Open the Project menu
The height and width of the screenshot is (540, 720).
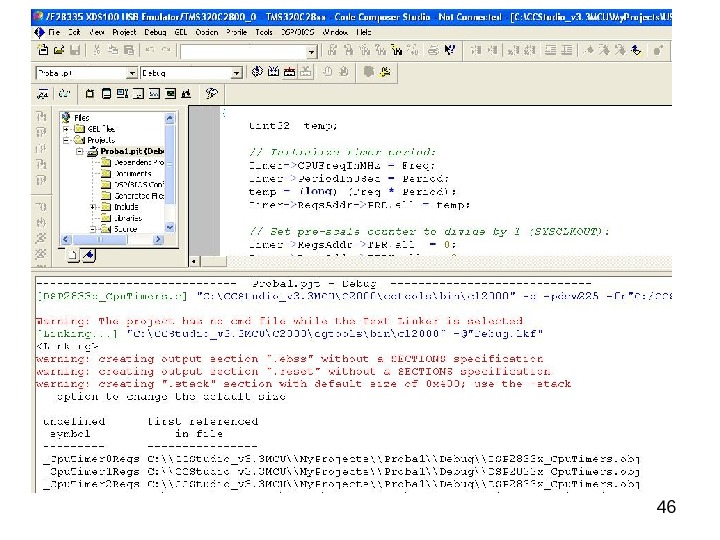[x=124, y=32]
